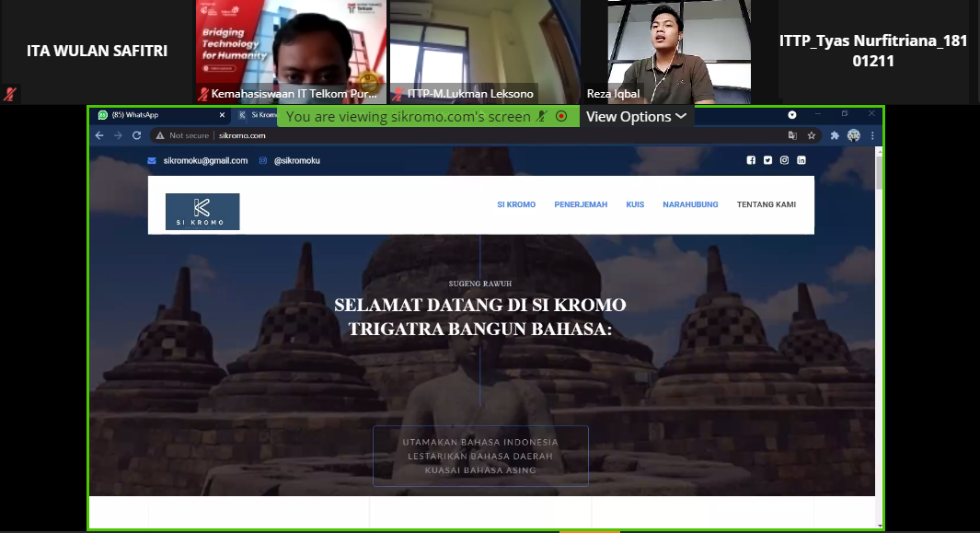Select ITTP-M.Lukman Leksono's video tile

point(486,52)
